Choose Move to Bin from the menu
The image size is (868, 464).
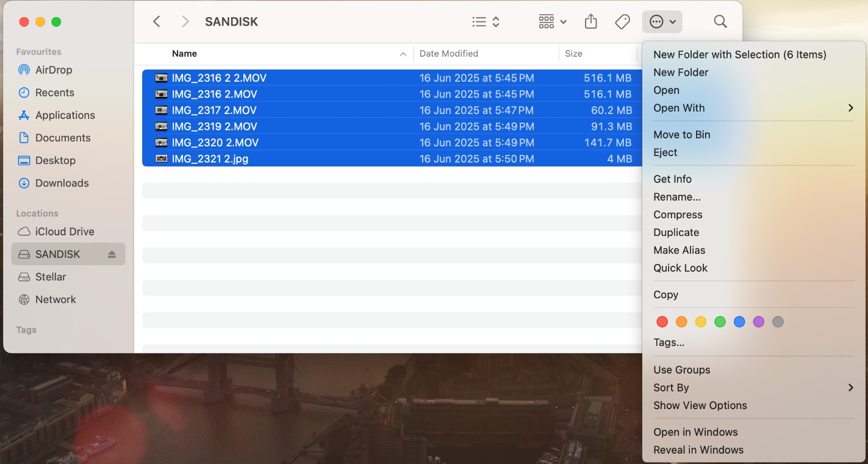pos(681,135)
